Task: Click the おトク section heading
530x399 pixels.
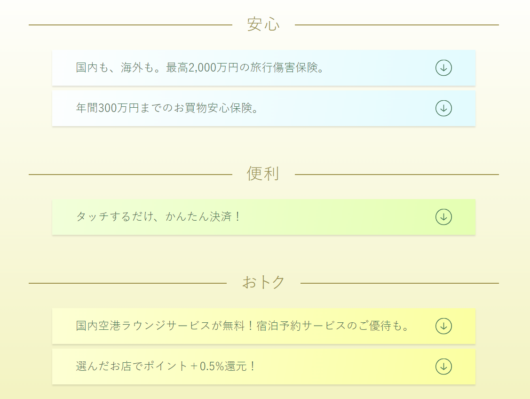Action: tap(263, 282)
